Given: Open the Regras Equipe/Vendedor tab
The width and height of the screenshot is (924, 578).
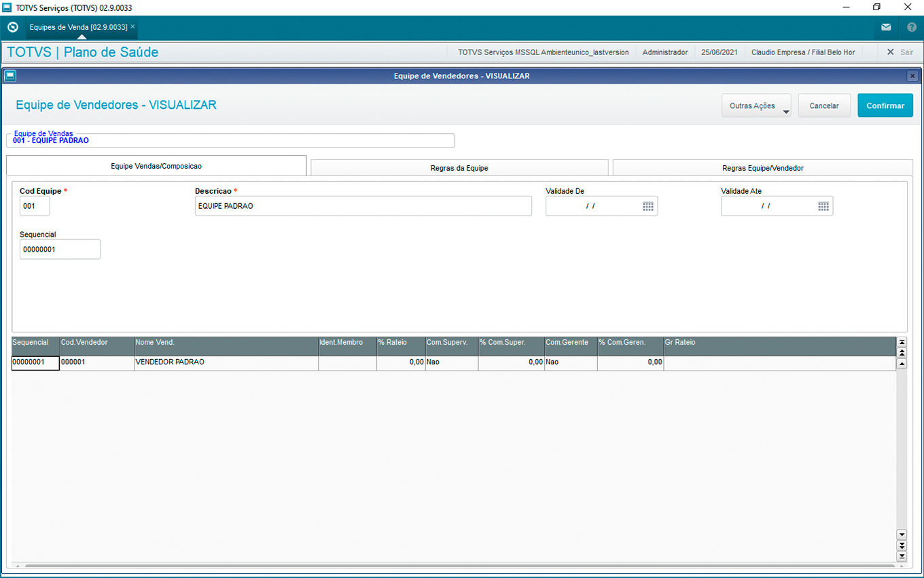Looking at the screenshot, I should 762,167.
